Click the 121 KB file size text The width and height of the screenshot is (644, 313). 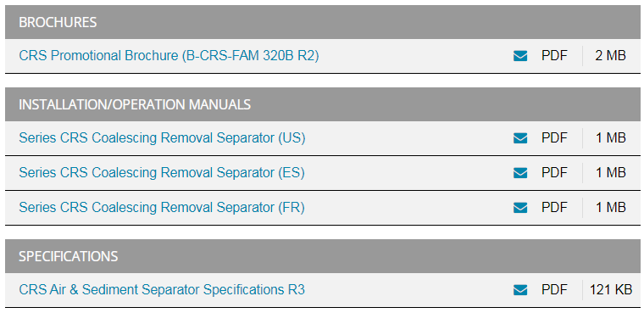pyautogui.click(x=611, y=290)
